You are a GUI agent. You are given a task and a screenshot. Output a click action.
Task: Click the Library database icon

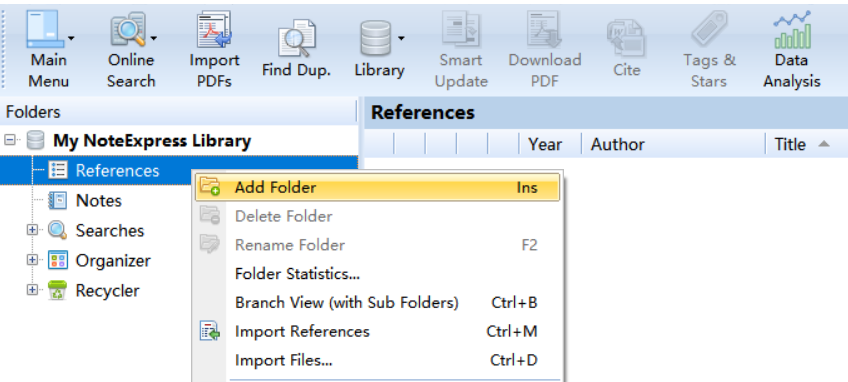[x=375, y=38]
